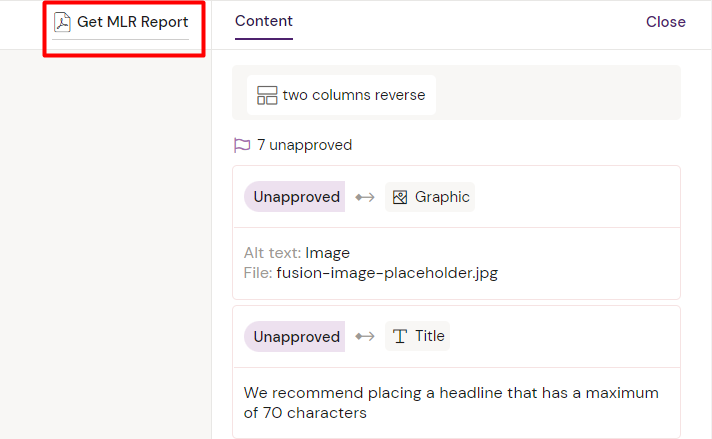712x439 pixels.
Task: Click the T text icon for Title
Action: [400, 336]
